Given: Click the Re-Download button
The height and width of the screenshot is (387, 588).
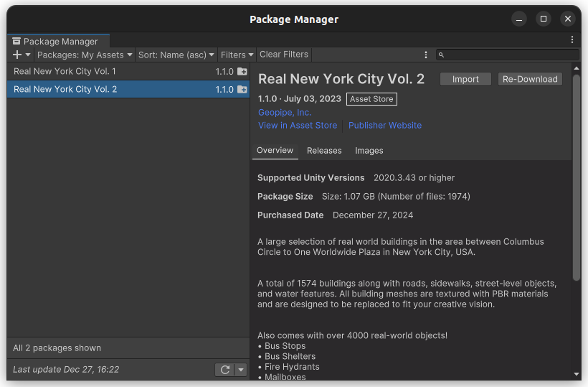Looking at the screenshot, I should point(530,79).
